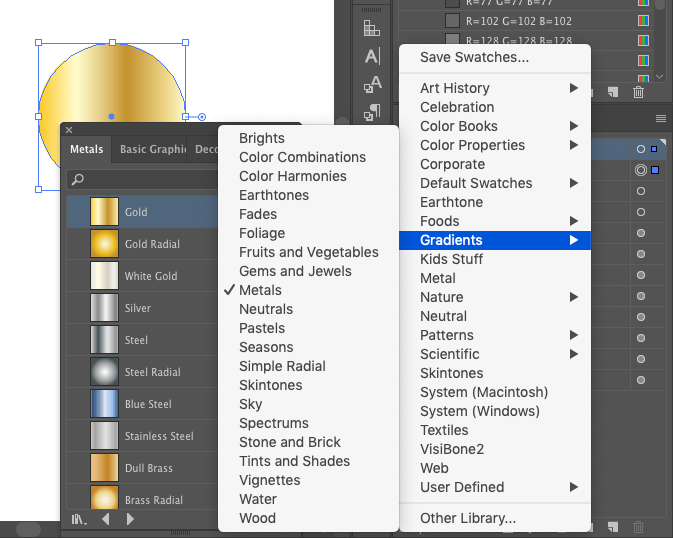
Task: Load previous swatch library arrow
Action: (106, 519)
